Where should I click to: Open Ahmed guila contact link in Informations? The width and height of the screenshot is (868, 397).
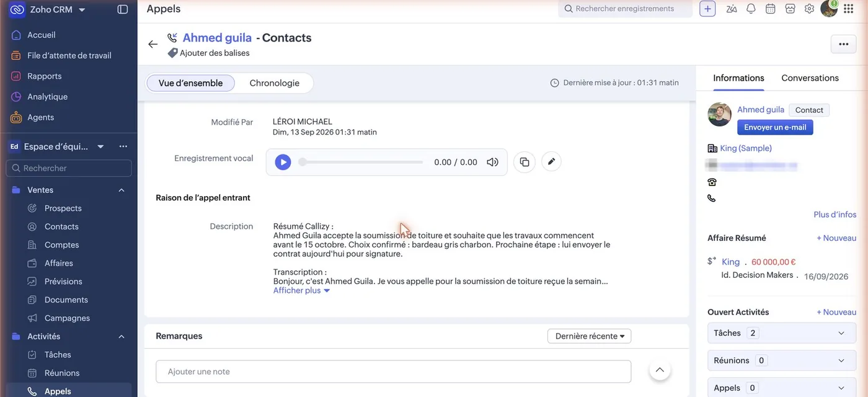(761, 110)
